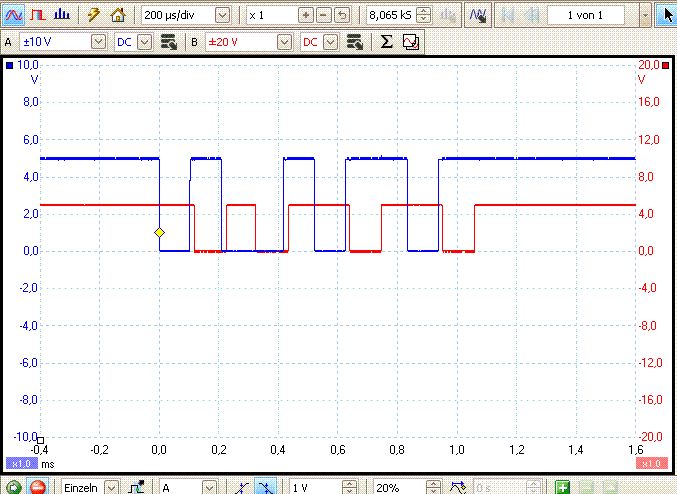Open reference waveforms icon
The height and width of the screenshot is (494, 677).
point(411,42)
